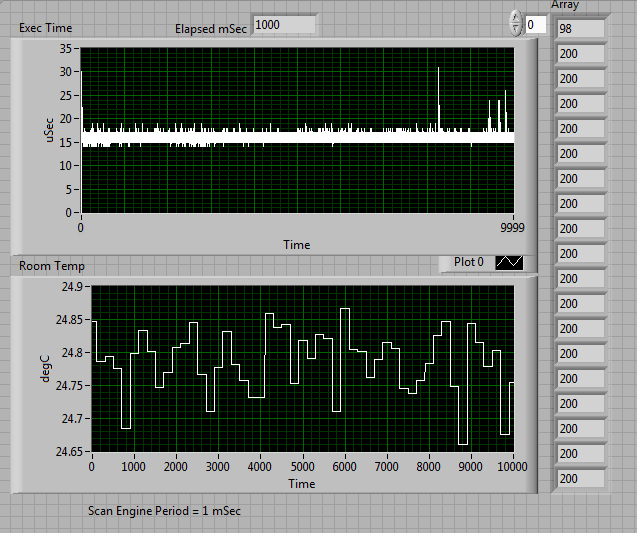Click the 24.7 tick on degC axis
The height and width of the screenshot is (533, 637).
(72, 418)
